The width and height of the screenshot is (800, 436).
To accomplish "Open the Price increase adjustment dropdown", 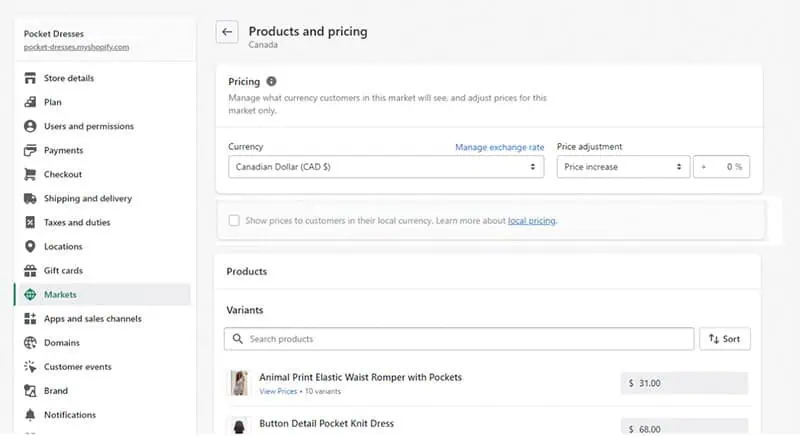I will 623,167.
